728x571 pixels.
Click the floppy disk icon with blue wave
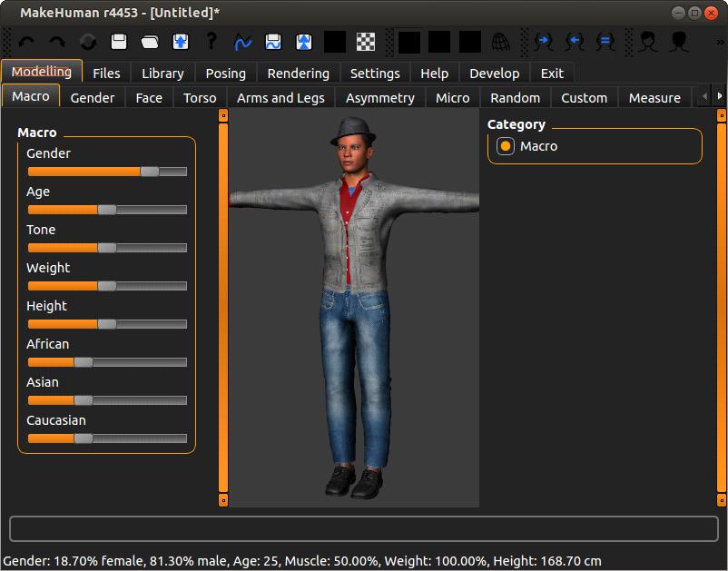click(273, 42)
